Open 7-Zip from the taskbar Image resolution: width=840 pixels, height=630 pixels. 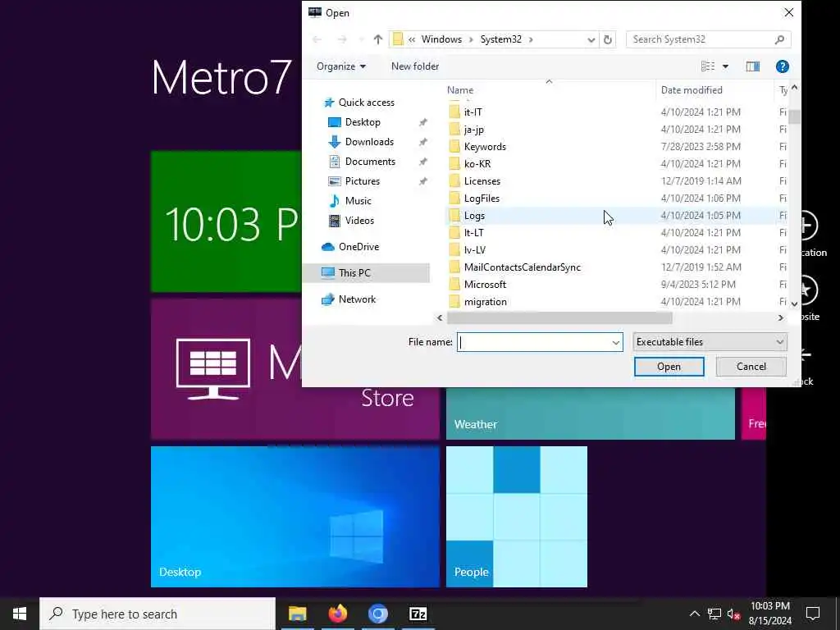click(418, 614)
